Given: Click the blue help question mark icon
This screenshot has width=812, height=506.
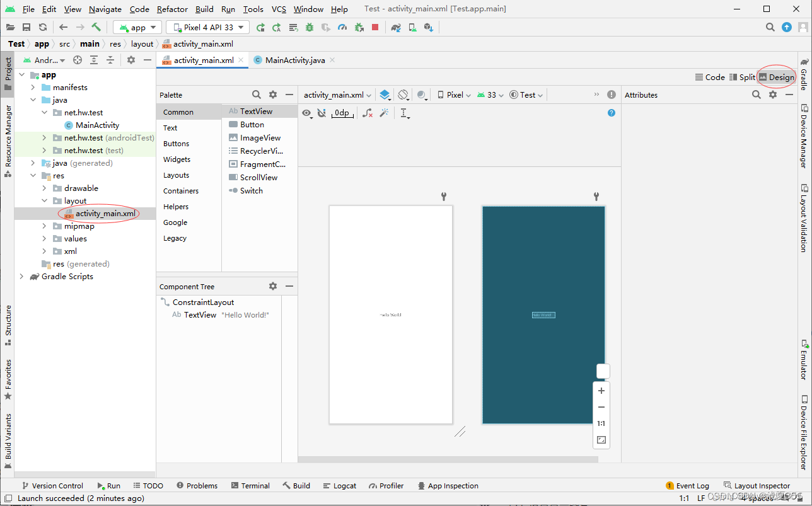Looking at the screenshot, I should 611,113.
